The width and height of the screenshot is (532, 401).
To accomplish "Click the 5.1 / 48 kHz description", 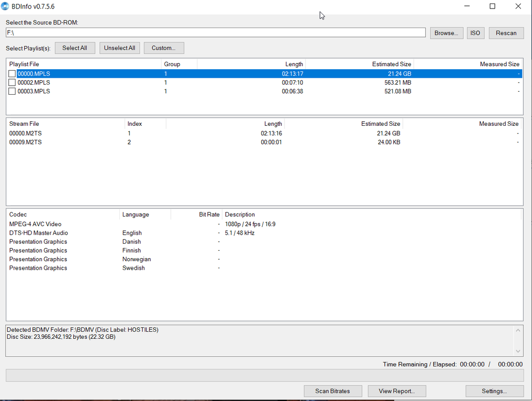I will tap(240, 233).
